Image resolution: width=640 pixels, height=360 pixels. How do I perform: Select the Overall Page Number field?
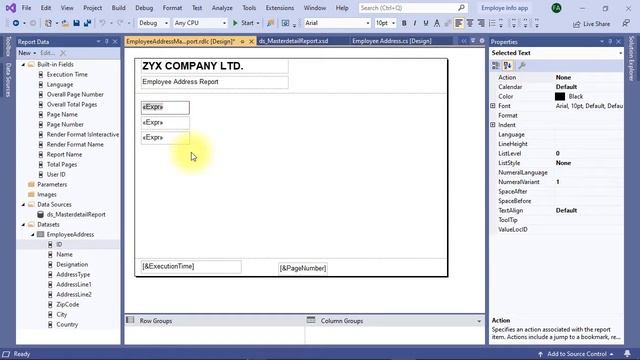[x=75, y=94]
